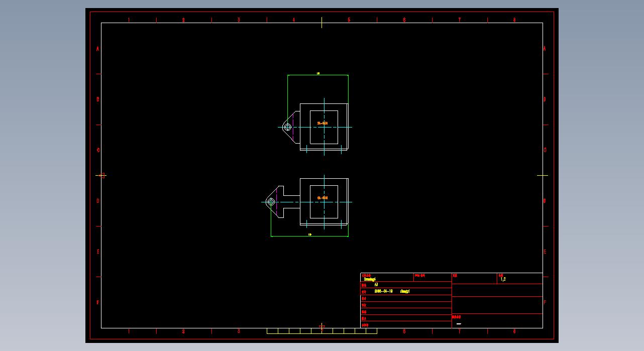Pick the mounting hole circle in top view
644x351 pixels.
pos(287,127)
